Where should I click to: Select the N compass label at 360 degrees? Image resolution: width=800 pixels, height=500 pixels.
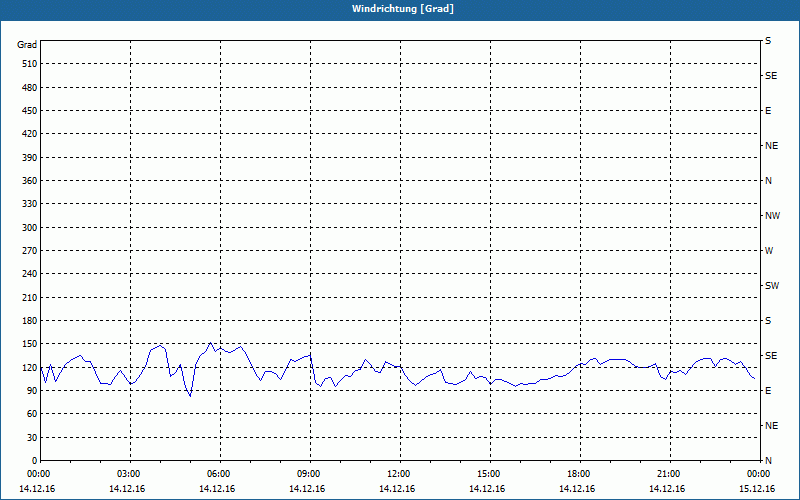(768, 181)
